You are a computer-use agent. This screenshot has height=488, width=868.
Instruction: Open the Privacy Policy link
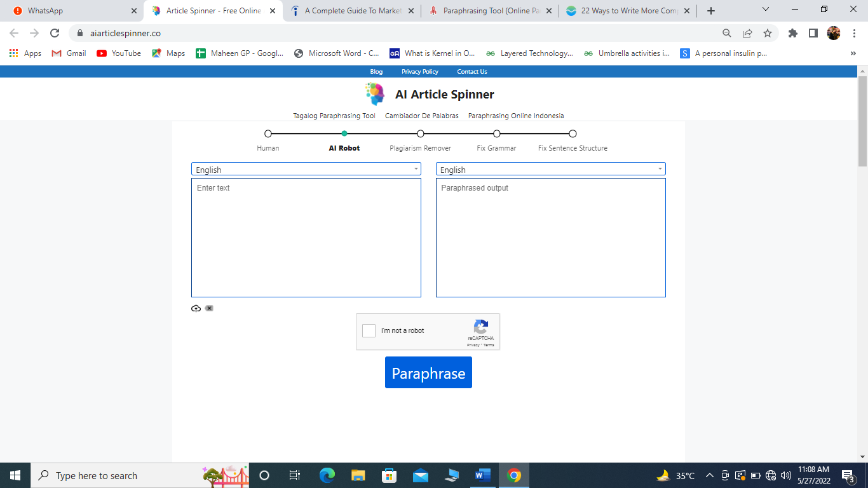pos(419,72)
